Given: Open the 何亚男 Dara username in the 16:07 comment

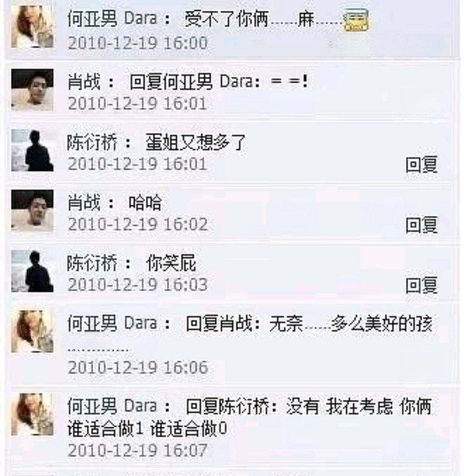Looking at the screenshot, I should tap(112, 406).
